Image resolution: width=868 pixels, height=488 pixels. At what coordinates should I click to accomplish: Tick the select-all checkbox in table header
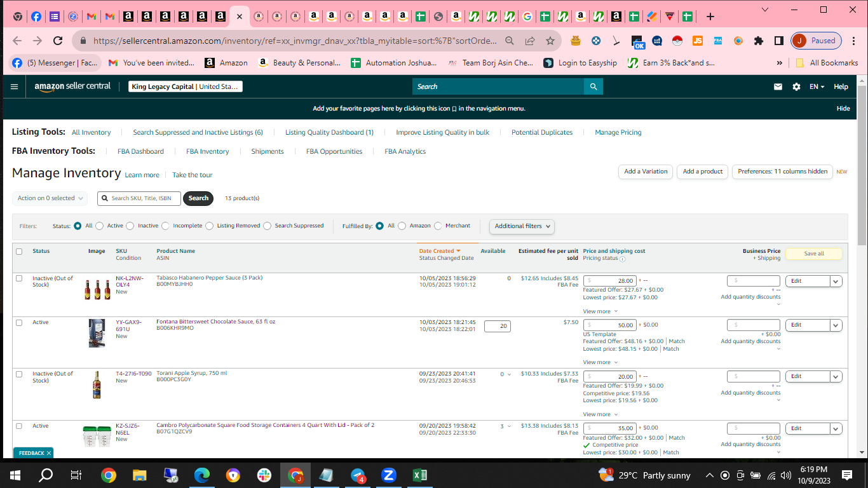19,252
